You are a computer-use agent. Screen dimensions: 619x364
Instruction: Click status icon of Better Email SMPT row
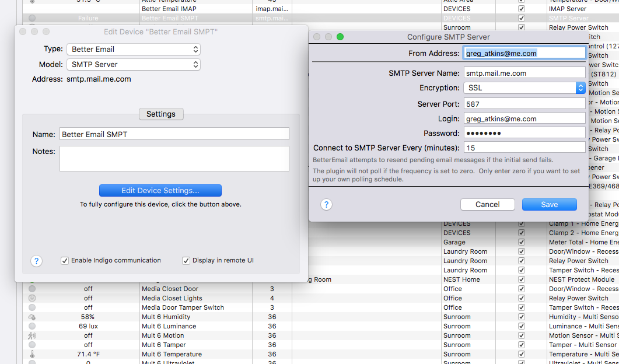[32, 18]
